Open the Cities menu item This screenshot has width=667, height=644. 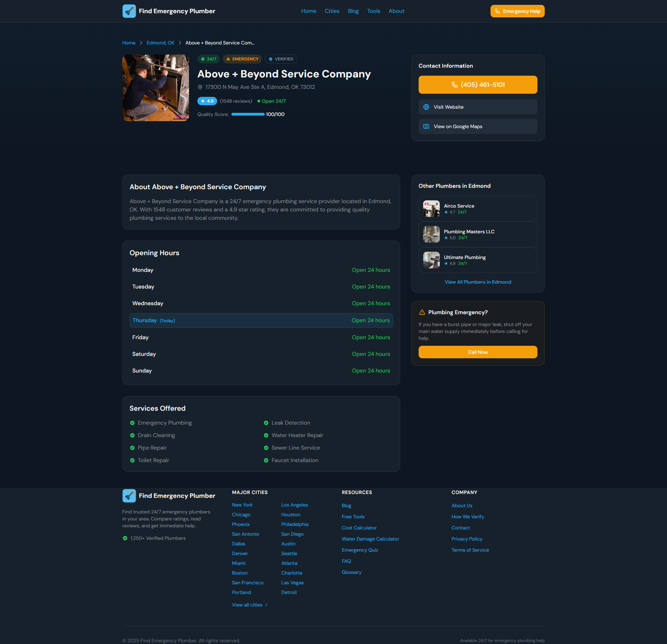[332, 11]
